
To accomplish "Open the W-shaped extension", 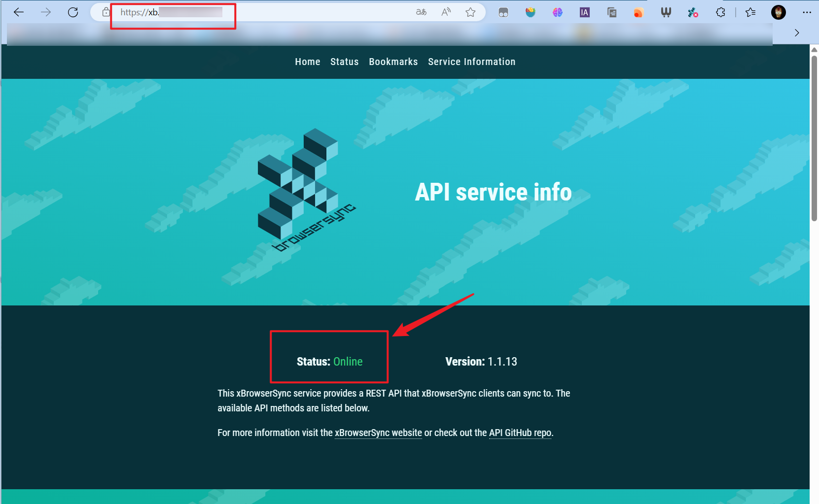I will pos(666,13).
